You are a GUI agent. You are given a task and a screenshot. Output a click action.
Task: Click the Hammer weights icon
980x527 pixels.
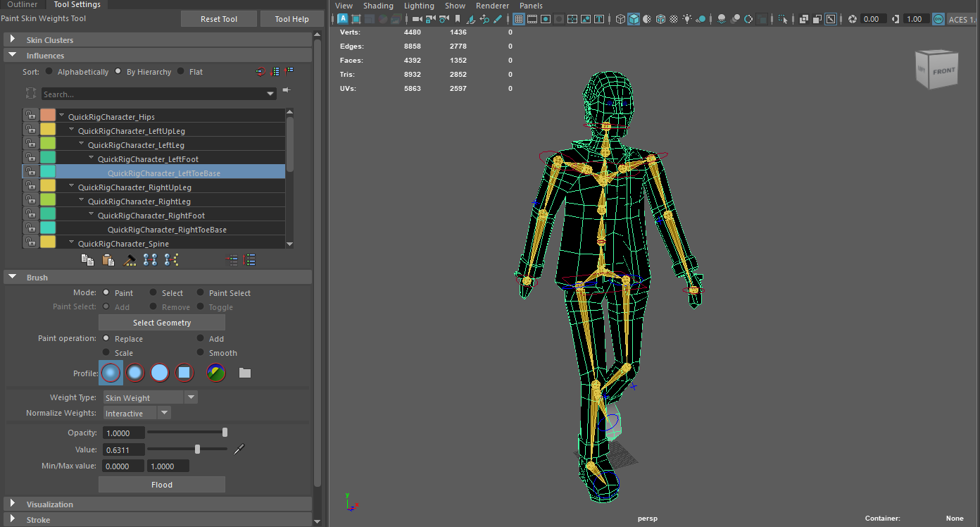click(130, 260)
